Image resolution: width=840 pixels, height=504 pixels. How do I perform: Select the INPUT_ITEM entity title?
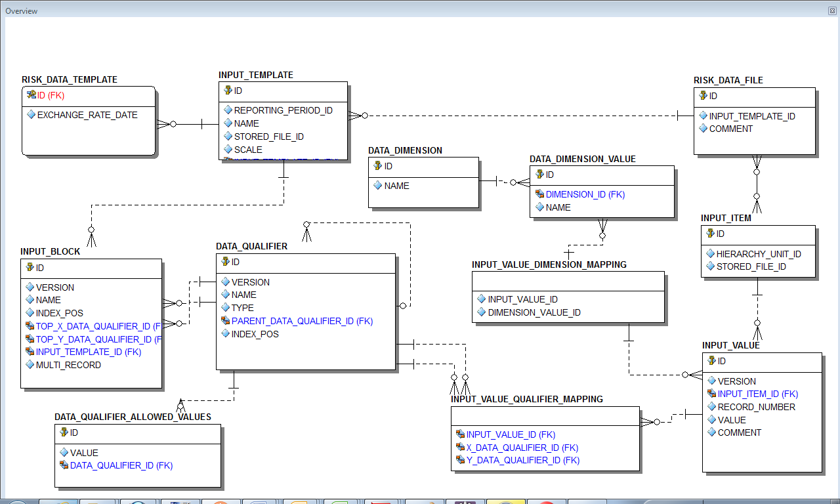pyautogui.click(x=726, y=218)
